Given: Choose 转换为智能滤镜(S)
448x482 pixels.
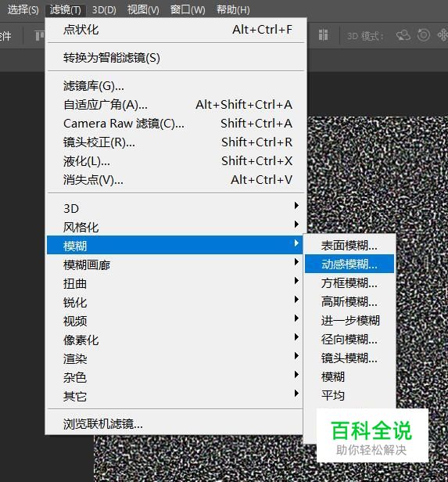Looking at the screenshot, I should coord(176,57).
